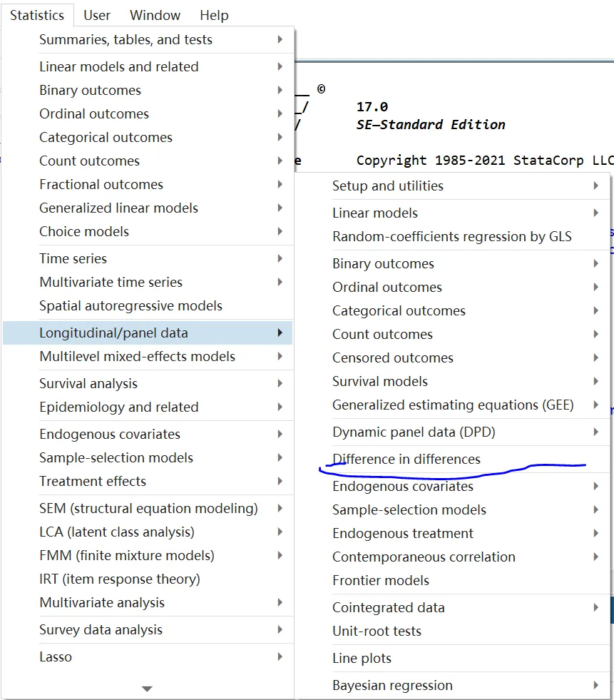Select Binary outcomes in panel data submenu

coord(452,264)
